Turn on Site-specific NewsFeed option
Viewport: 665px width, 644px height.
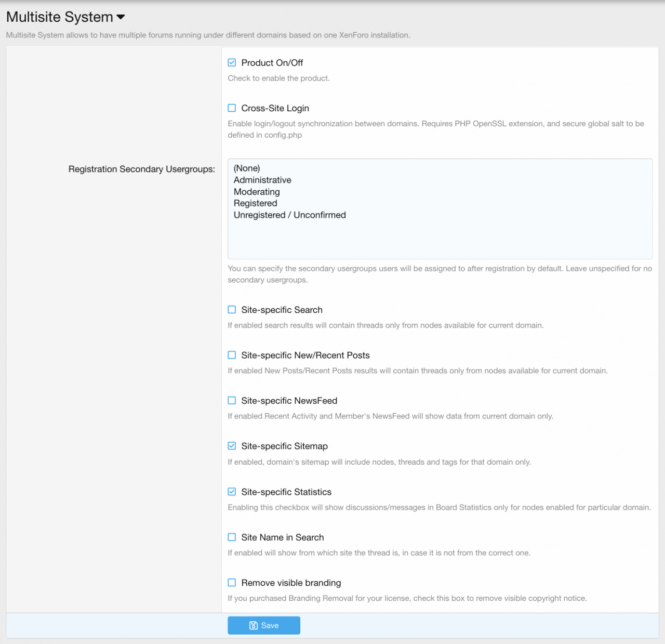(232, 401)
